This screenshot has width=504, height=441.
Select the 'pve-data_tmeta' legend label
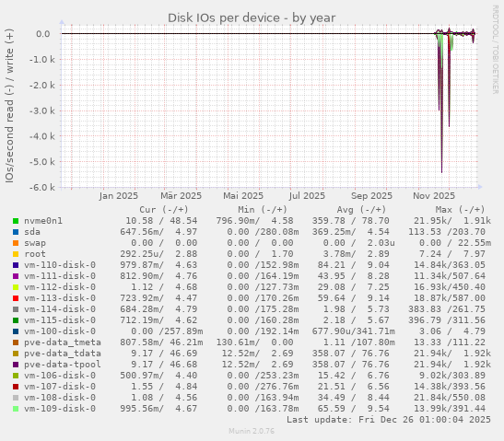(63, 342)
